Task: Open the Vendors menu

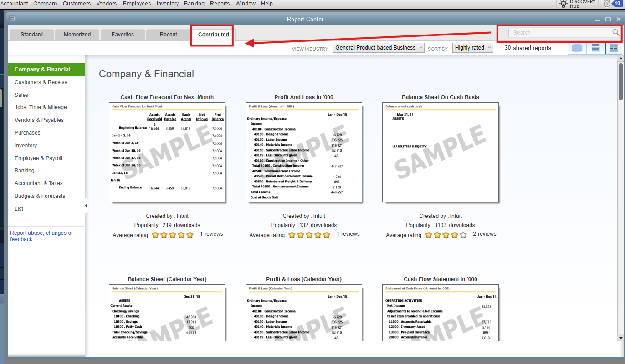Action: coord(107,4)
